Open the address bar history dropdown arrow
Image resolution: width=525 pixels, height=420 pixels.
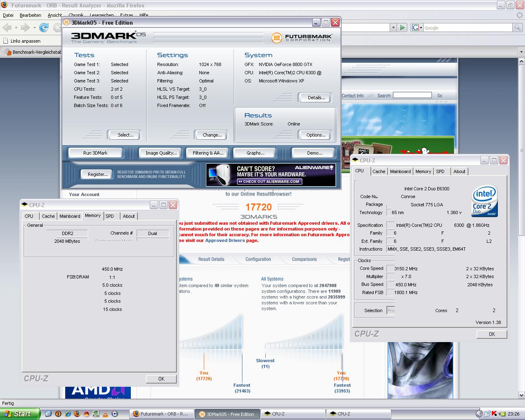tap(393, 27)
